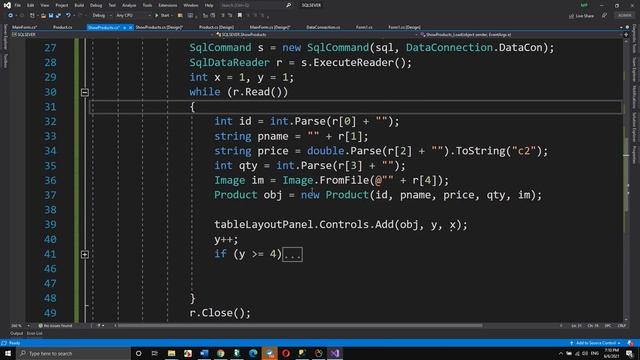Screen dimensions: 640x360
Task: Switch to the Product.cs [Design] tab
Action: pos(216,27)
